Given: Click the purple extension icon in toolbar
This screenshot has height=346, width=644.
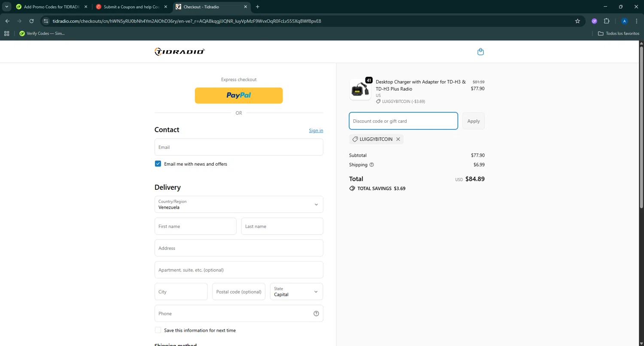Looking at the screenshot, I should pos(594,21).
